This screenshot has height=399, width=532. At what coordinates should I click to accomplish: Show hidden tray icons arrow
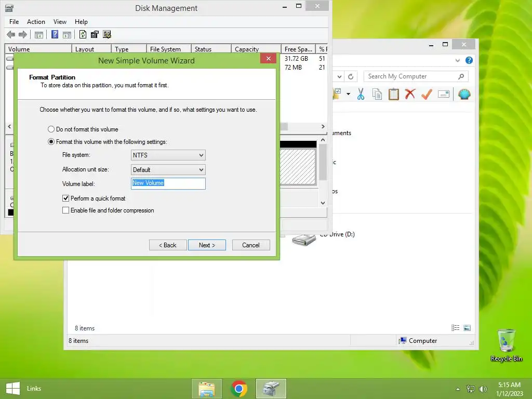[458, 389]
